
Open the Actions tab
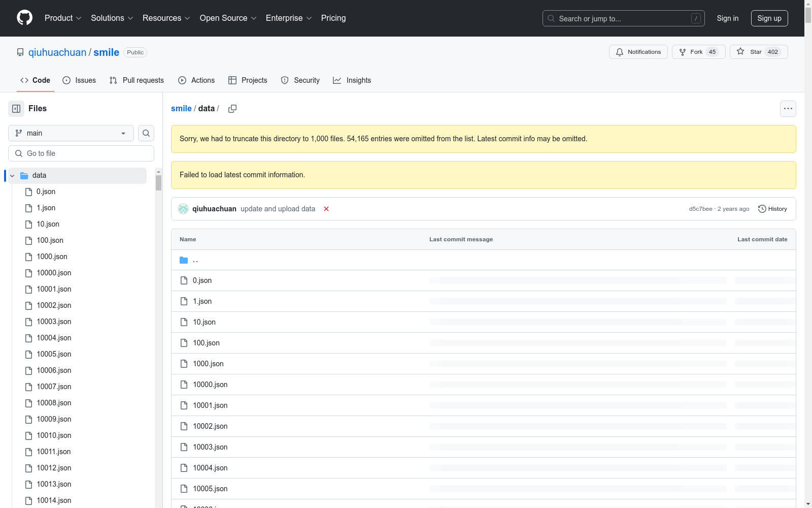click(196, 80)
